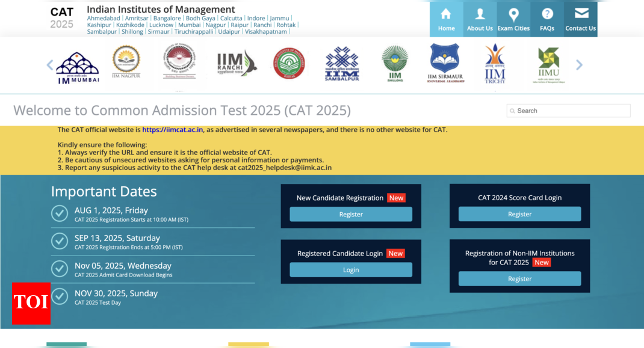
Task: Open the Ranchi institute text link
Action: coord(262,25)
